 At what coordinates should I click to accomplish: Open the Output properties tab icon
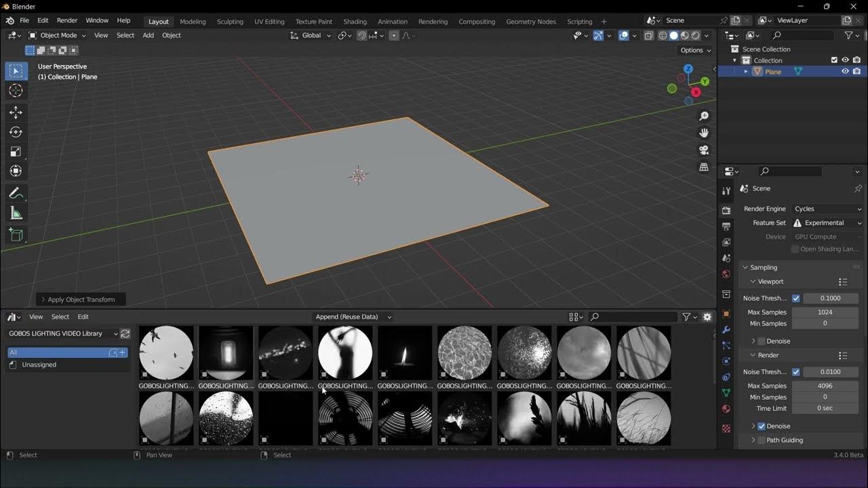pos(726,226)
